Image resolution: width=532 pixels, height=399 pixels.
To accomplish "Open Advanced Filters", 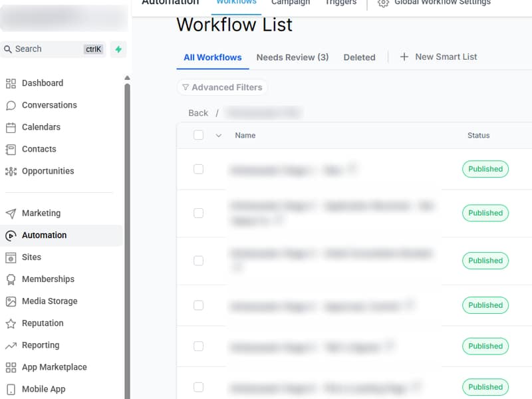I will point(222,88).
